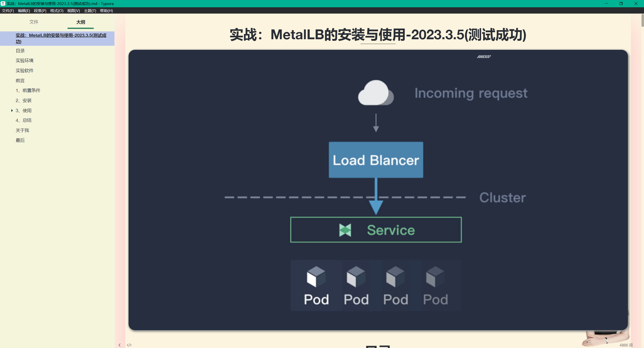Close the Typora window
The image size is (644, 348).
tap(636, 4)
